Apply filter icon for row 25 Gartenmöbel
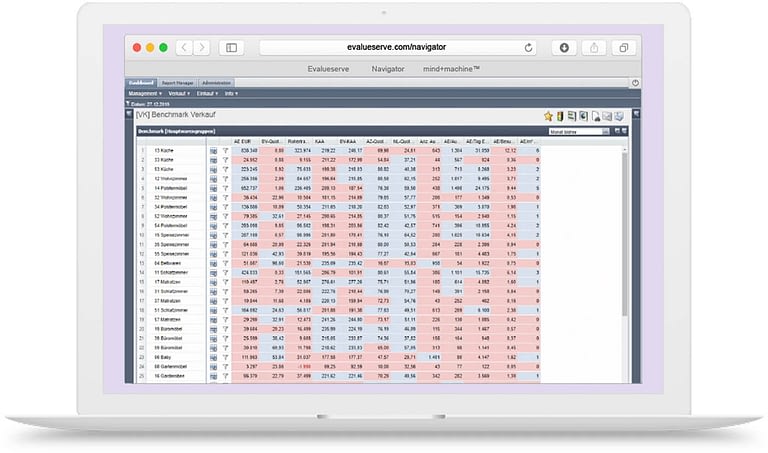 pos(225,377)
